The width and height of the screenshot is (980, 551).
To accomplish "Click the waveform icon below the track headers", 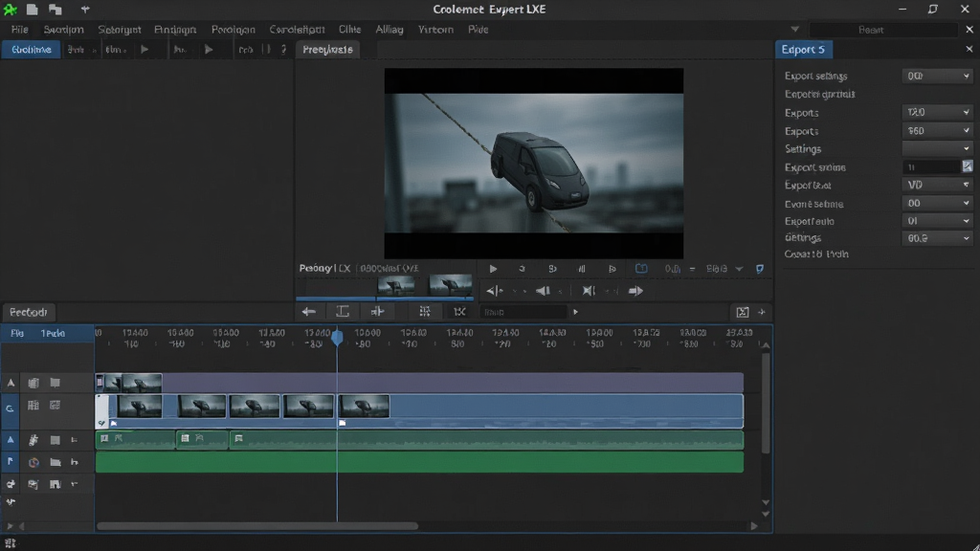I will click(11, 501).
